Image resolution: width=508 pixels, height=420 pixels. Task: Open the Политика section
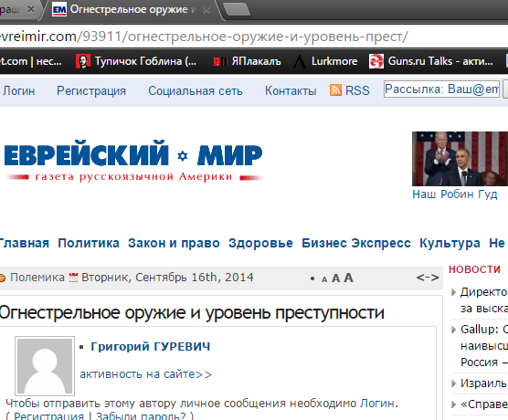(89, 243)
